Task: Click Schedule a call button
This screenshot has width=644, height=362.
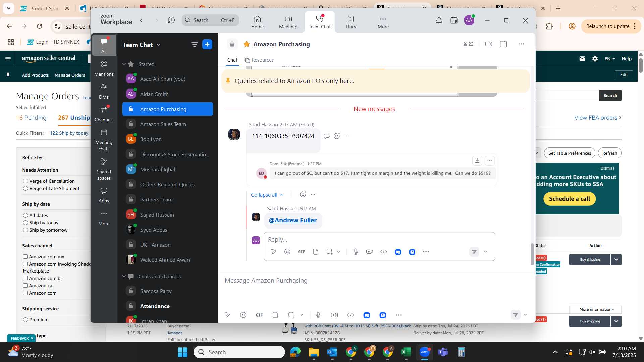Action: [569, 199]
